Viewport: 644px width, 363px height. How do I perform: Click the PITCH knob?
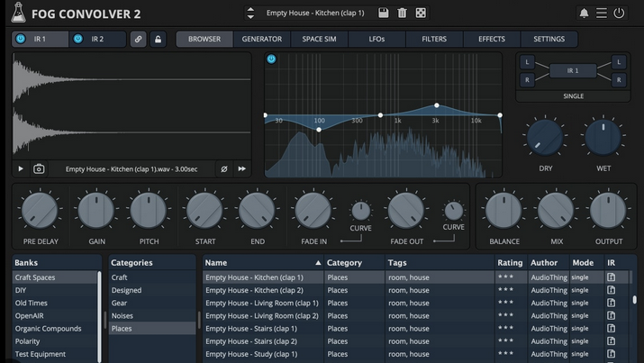[149, 210]
